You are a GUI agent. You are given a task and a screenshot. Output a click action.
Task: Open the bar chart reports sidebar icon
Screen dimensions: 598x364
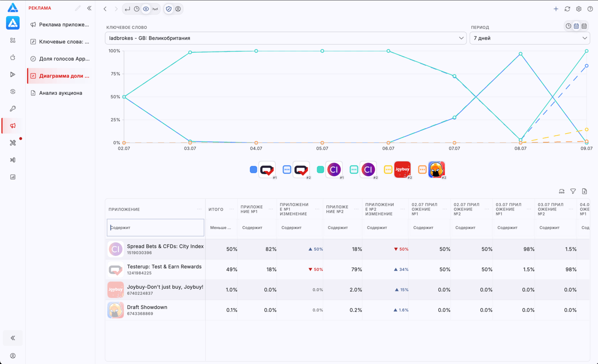(13, 177)
